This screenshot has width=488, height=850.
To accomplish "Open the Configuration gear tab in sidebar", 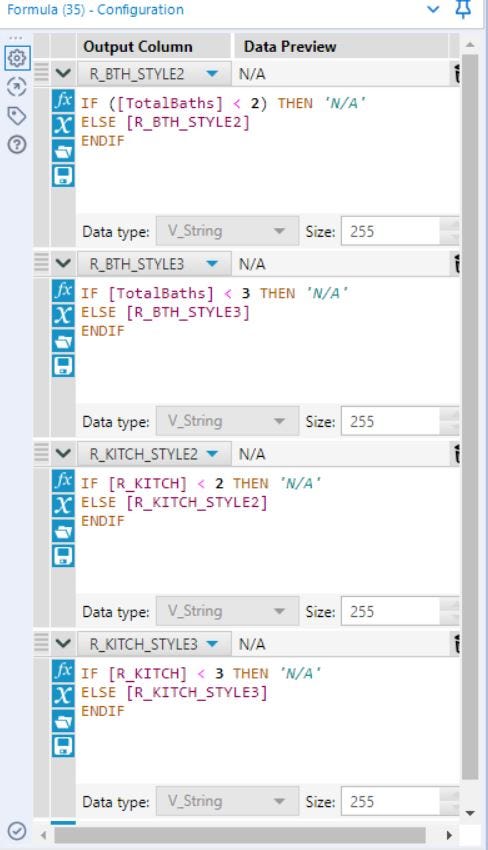I will click(x=17, y=58).
